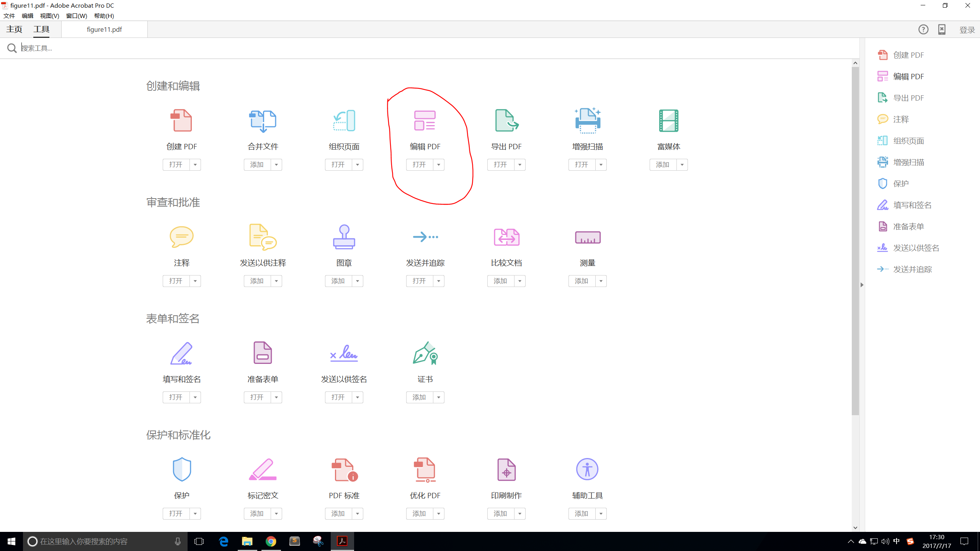Click the 编辑 PDF icon in the main grid
The height and width of the screenshot is (551, 980).
pos(425,121)
